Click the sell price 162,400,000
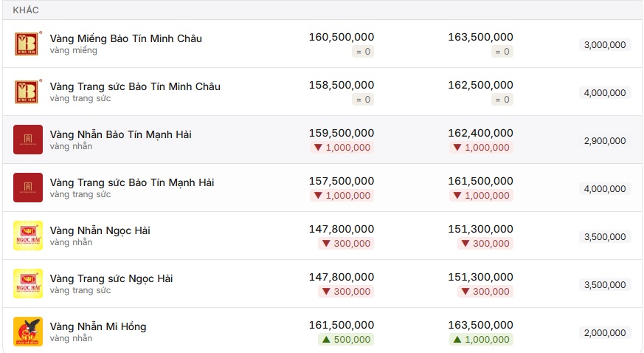This screenshot has width=644, height=353. point(480,133)
